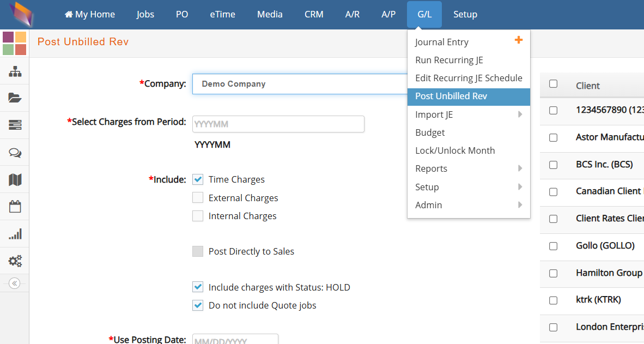This screenshot has height=344, width=644.
Task: Open the G/L menu
Action: tap(424, 14)
